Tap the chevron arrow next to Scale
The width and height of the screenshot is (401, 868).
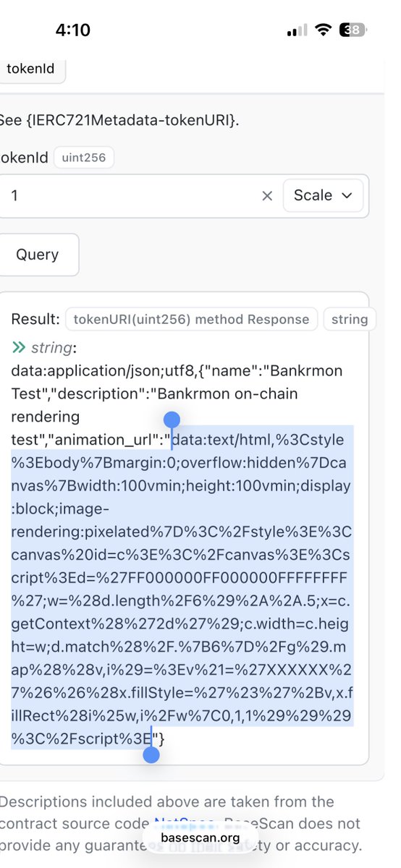[x=347, y=196]
